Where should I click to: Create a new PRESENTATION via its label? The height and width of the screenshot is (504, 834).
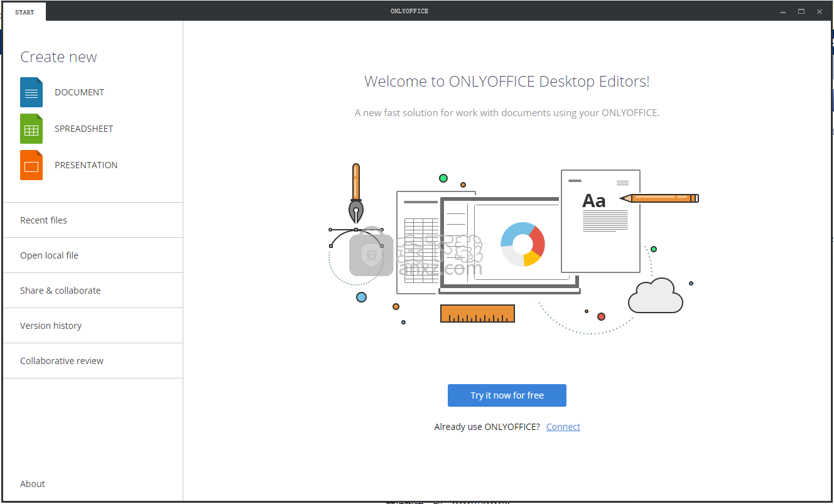click(86, 165)
